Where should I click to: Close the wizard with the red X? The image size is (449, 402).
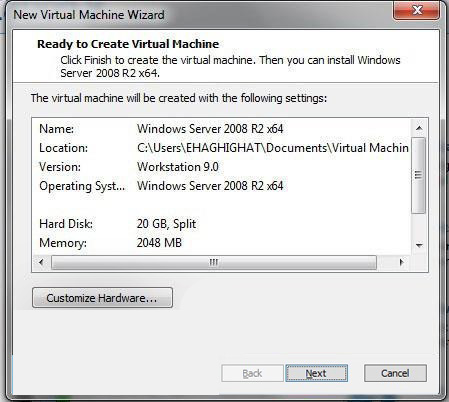coord(416,10)
